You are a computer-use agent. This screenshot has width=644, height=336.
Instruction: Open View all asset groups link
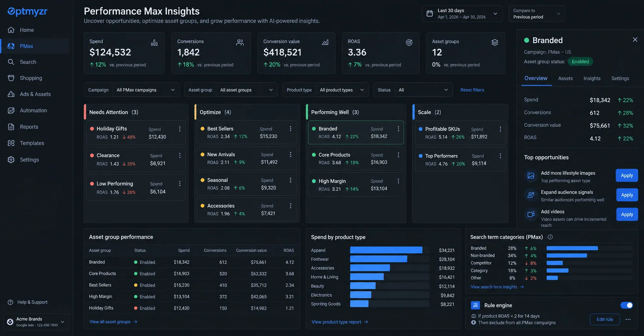pyautogui.click(x=113, y=322)
